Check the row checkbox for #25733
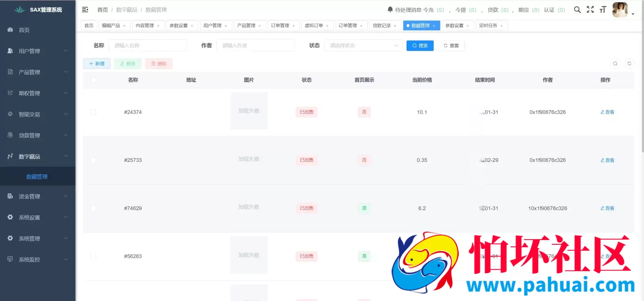The width and height of the screenshot is (644, 301). click(93, 160)
